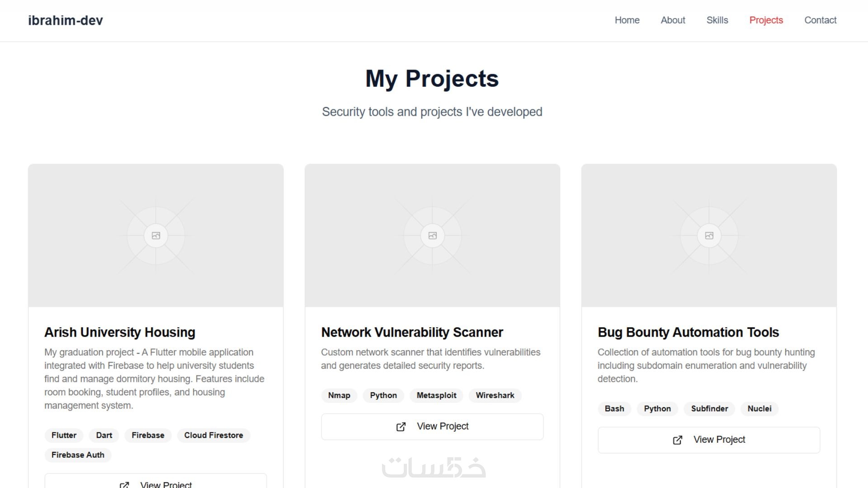This screenshot has width=868, height=488.
Task: Open the Arish University Housing title
Action: pos(120,332)
